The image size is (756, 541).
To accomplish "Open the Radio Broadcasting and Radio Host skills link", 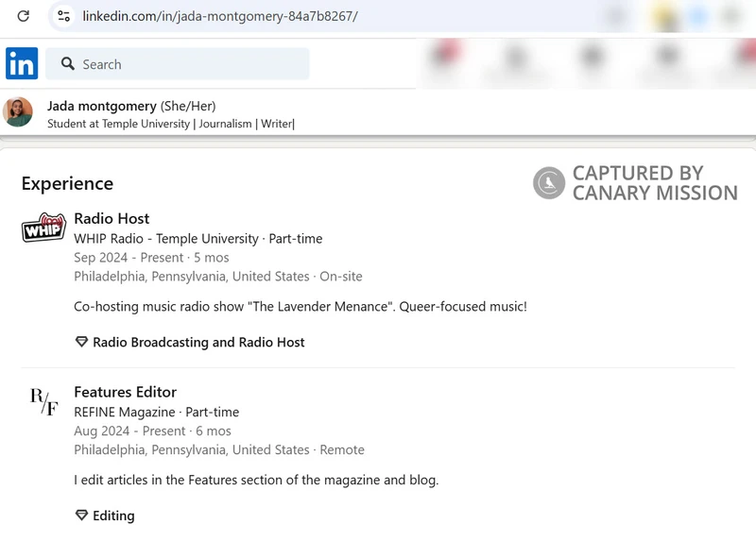I will (198, 342).
